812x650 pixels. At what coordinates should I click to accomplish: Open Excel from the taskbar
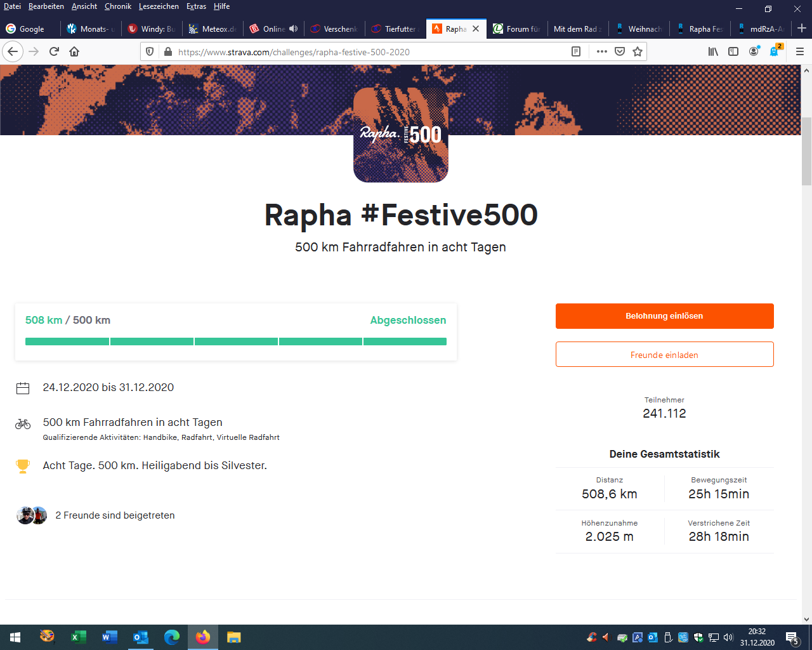pos(79,637)
